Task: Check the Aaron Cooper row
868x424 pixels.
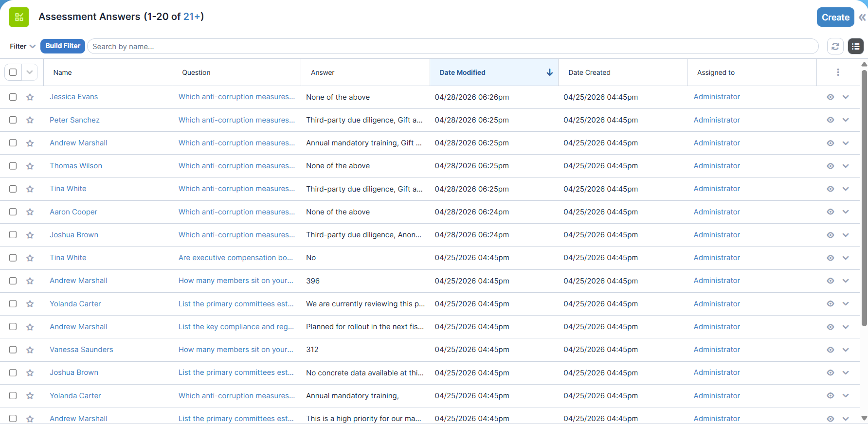Action: click(13, 212)
